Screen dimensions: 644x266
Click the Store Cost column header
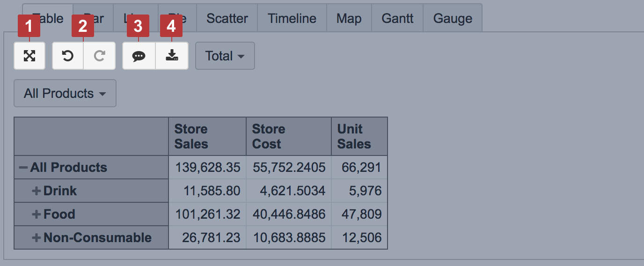point(288,136)
